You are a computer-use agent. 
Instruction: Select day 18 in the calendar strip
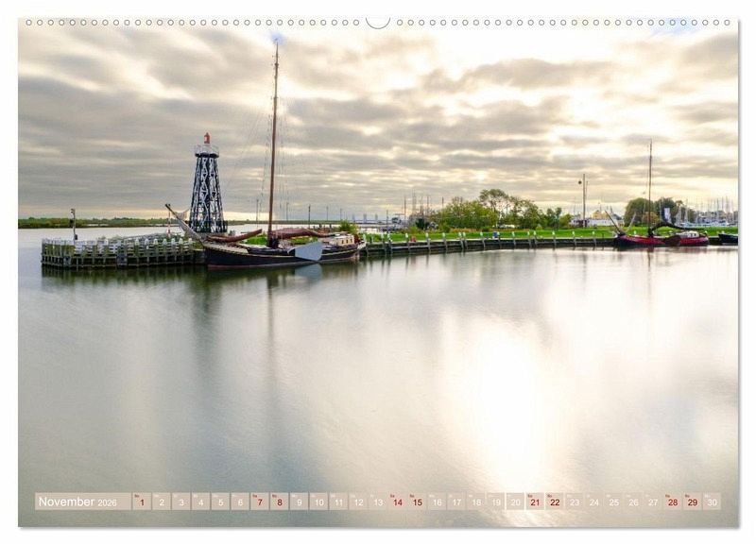click(x=476, y=502)
